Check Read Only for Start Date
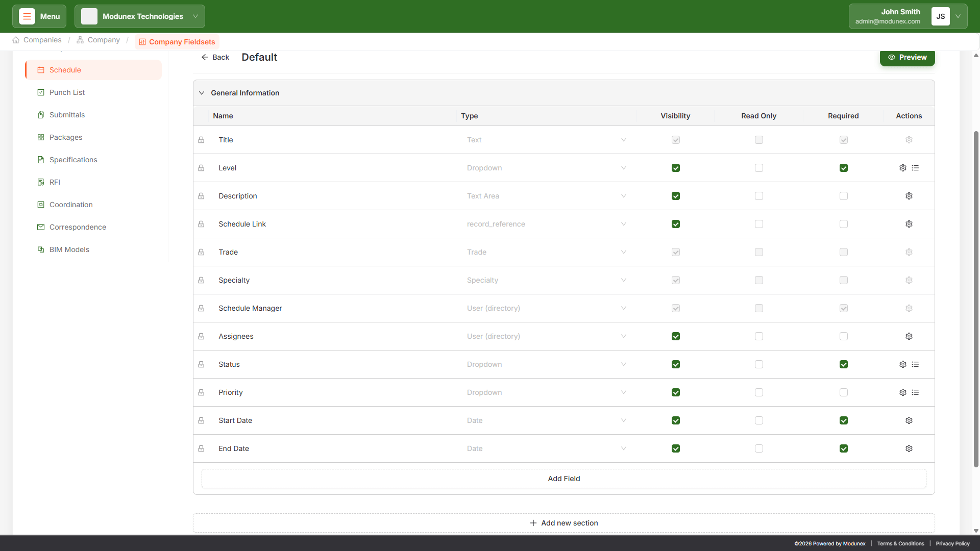980x551 pixels. point(758,420)
